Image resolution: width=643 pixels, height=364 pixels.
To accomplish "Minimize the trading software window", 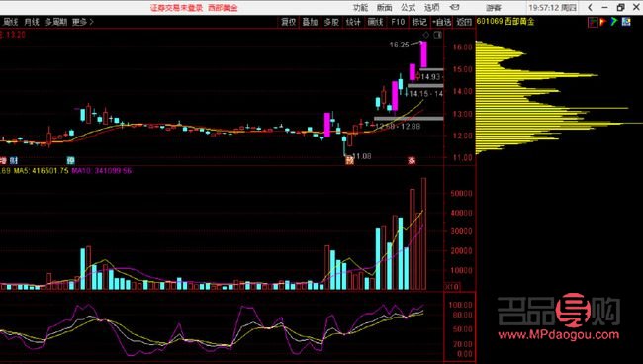I will coord(604,7).
